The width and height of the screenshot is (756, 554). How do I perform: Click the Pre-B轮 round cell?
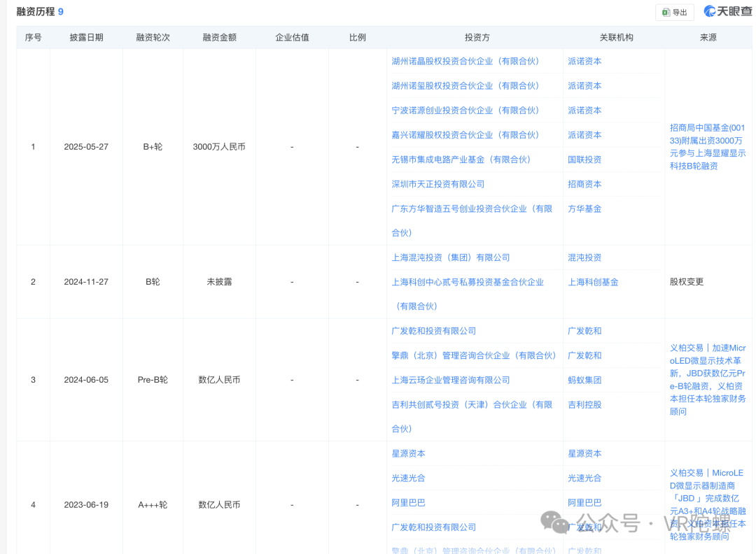(x=153, y=380)
